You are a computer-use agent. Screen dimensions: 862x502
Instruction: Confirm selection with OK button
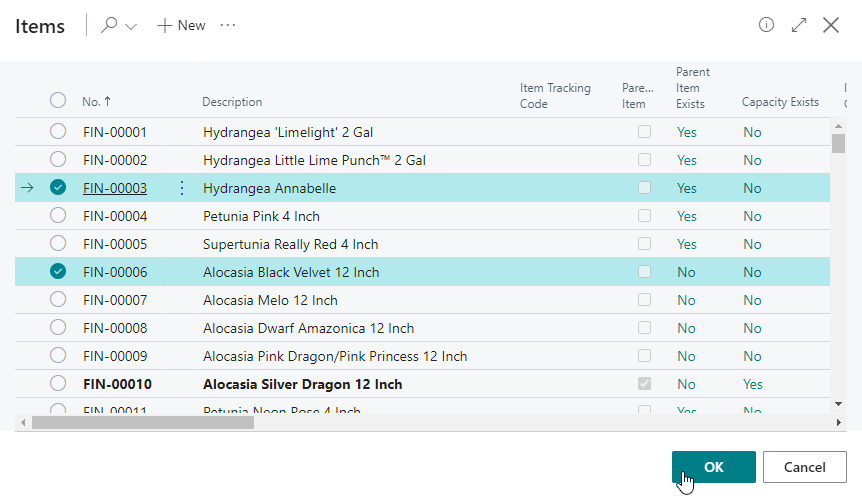point(713,467)
